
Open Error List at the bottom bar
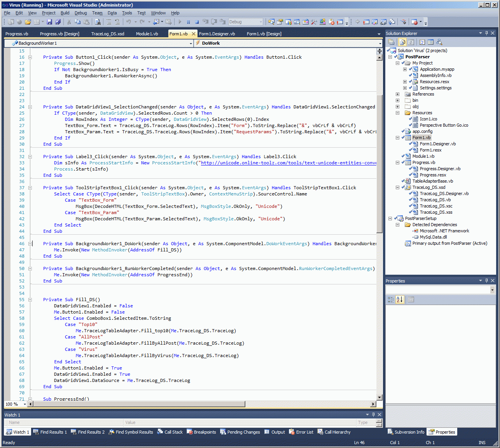tap(301, 432)
